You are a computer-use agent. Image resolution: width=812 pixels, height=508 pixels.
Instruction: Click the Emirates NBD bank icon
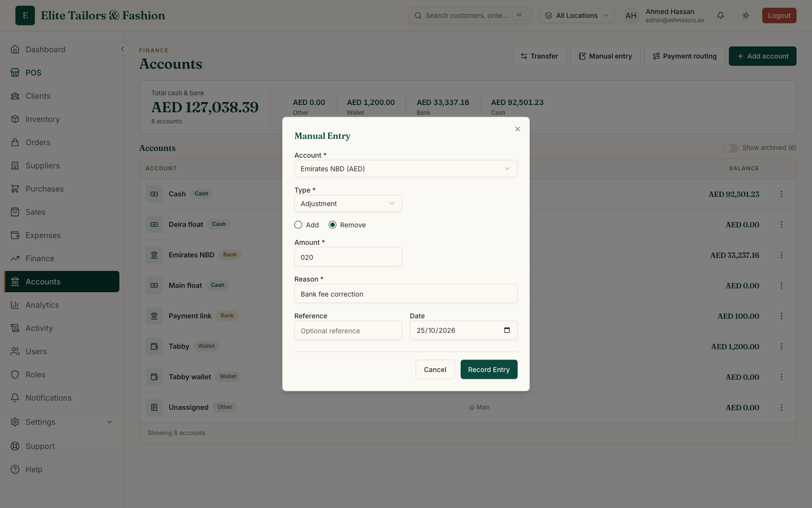(x=154, y=255)
